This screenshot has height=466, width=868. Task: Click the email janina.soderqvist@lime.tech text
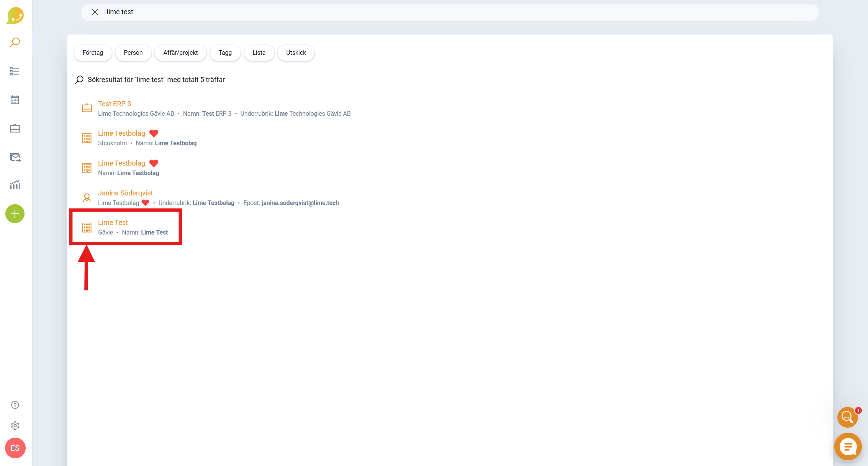pyautogui.click(x=300, y=203)
